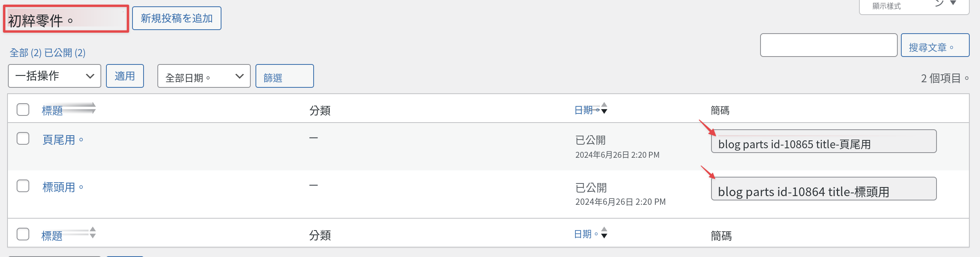Open the 一括操作 bulk actions dropdown
Viewport: 980px width, 257px height.
point(55,76)
